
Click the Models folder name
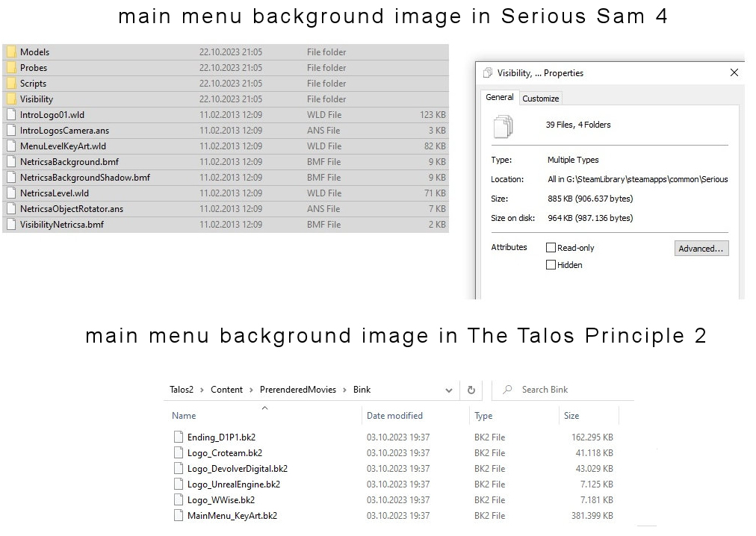[34, 52]
